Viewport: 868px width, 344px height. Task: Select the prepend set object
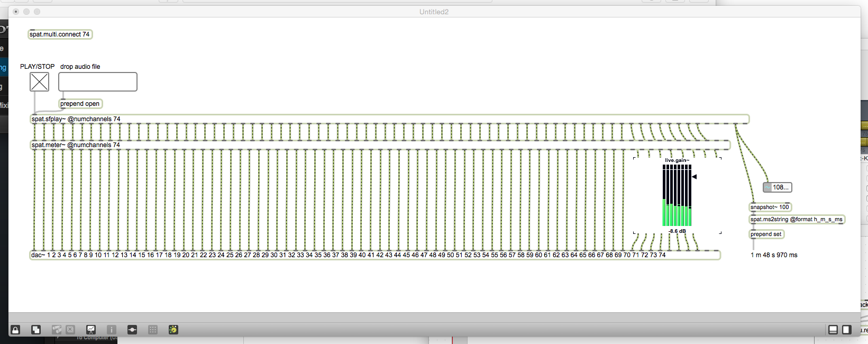click(x=766, y=234)
